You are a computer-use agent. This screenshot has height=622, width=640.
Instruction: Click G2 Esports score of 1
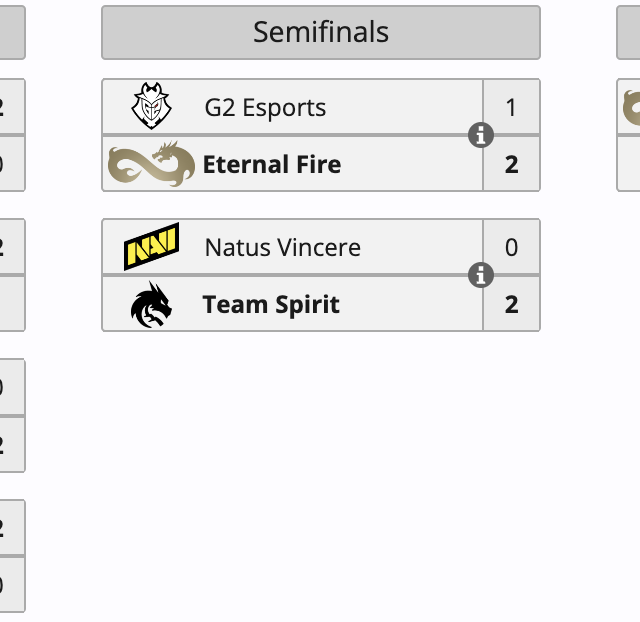(x=512, y=107)
